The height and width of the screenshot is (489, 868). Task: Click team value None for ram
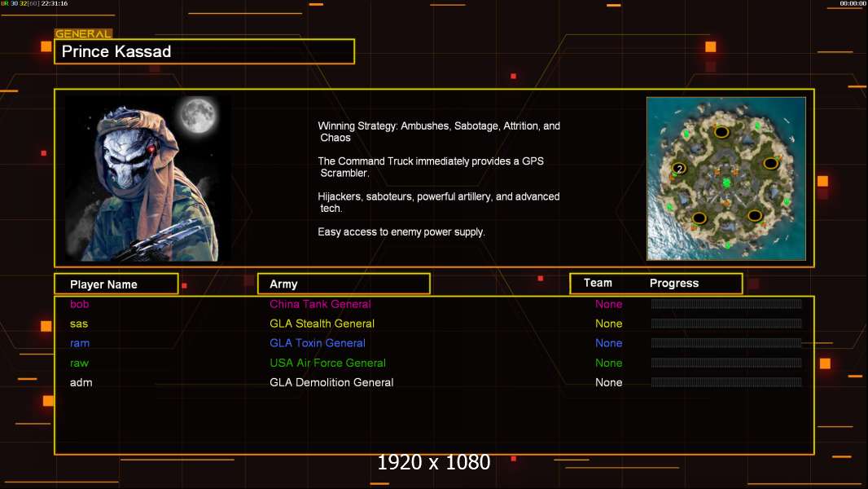coord(608,343)
